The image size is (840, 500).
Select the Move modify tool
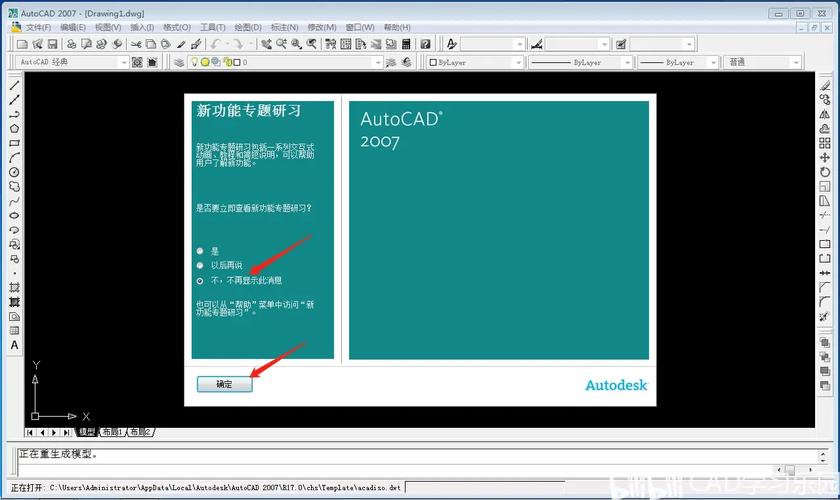[x=825, y=158]
